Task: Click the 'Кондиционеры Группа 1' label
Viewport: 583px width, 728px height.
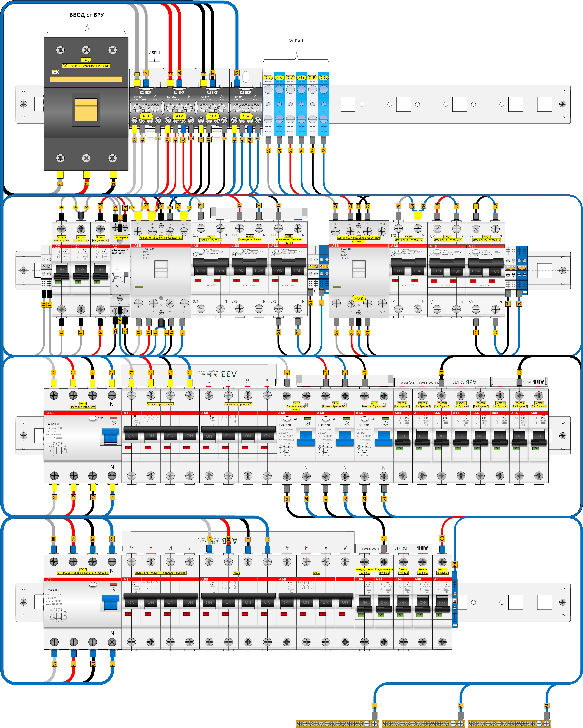Action: coord(364,571)
